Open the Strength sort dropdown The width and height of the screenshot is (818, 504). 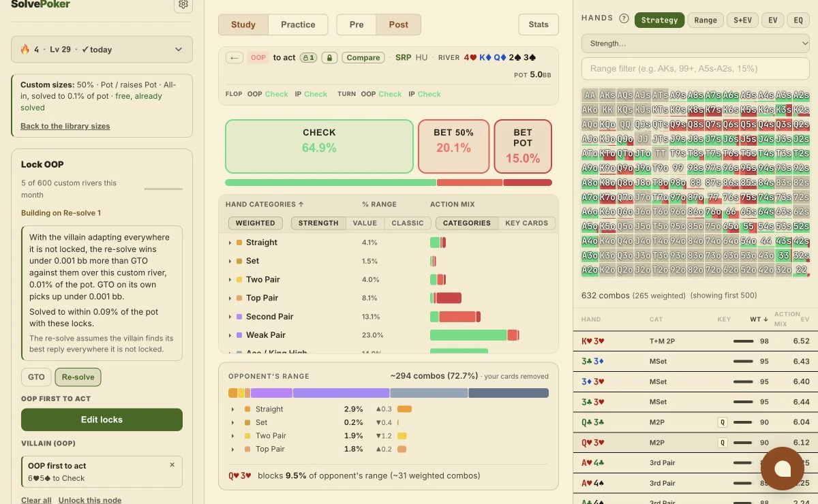tap(695, 43)
